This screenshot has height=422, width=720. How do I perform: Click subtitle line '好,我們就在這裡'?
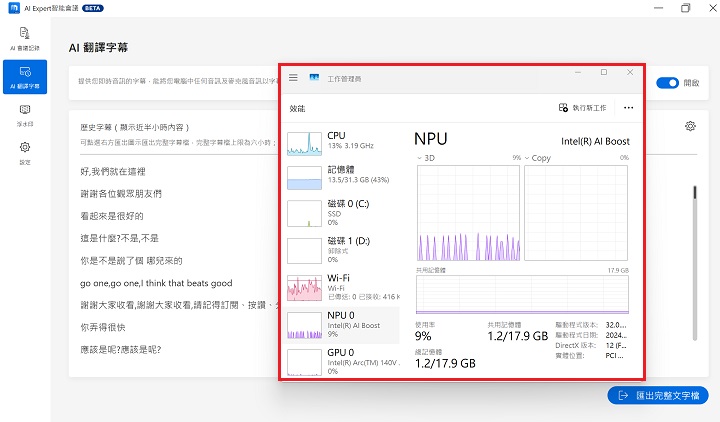[113, 172]
